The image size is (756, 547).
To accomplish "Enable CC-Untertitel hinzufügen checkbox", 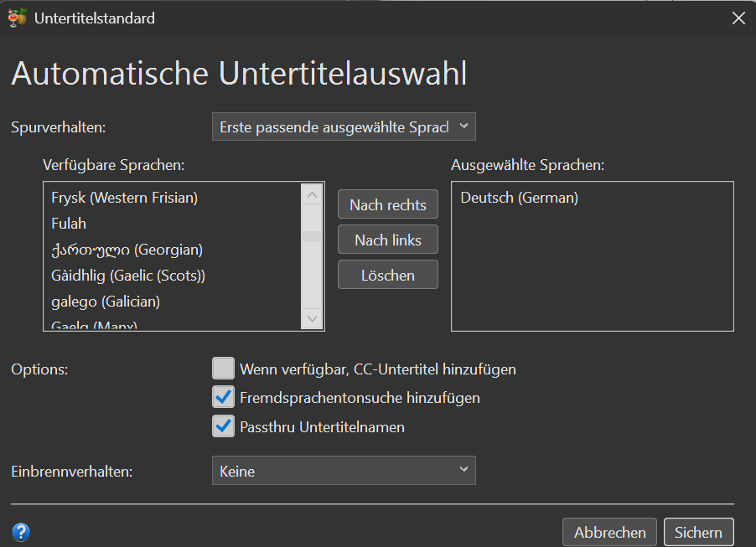I will [x=223, y=369].
